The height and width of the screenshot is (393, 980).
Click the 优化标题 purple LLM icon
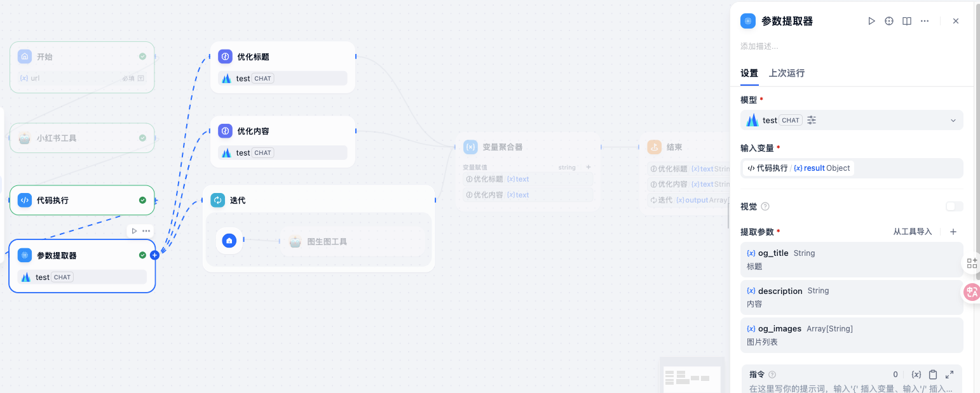[x=225, y=57]
